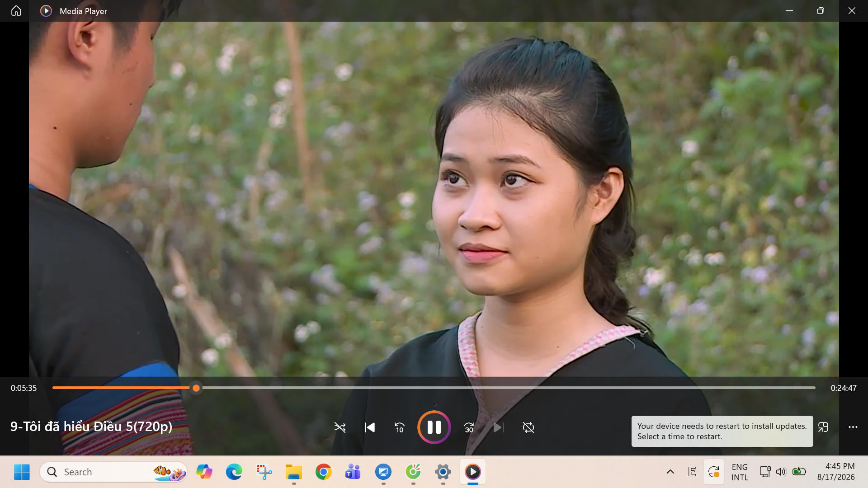
Task: Open File Explorer from taskbar
Action: click(x=294, y=472)
